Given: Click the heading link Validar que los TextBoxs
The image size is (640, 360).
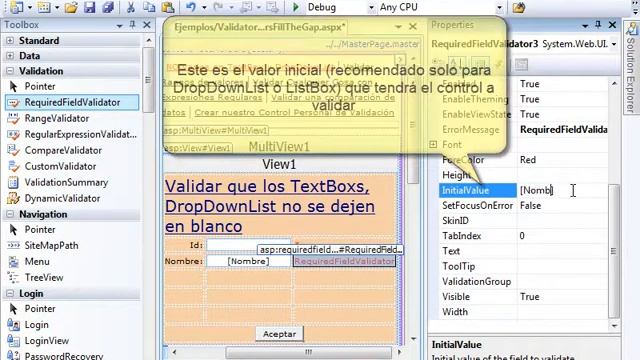Looking at the screenshot, I should coord(270,206).
